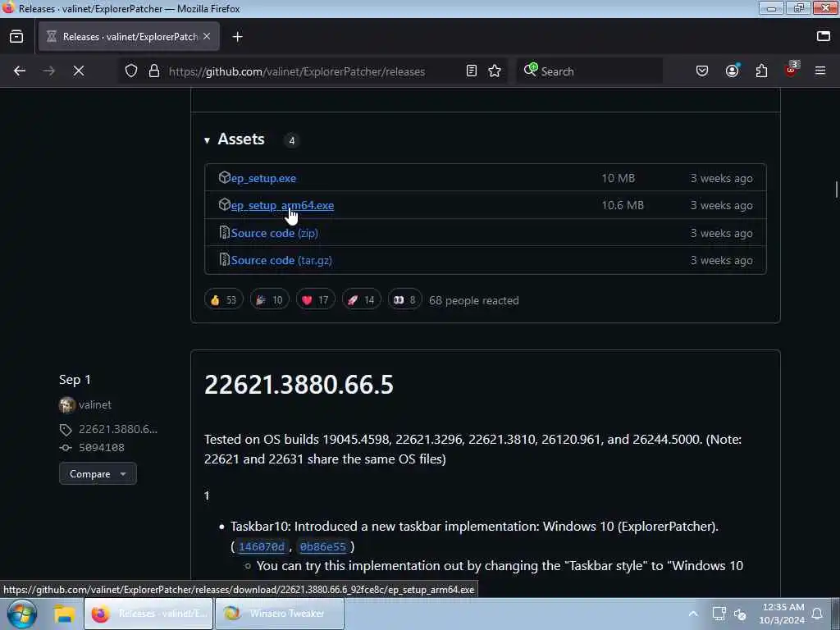Open tracking protection shield icon
This screenshot has width=840, height=630.
click(x=131, y=71)
